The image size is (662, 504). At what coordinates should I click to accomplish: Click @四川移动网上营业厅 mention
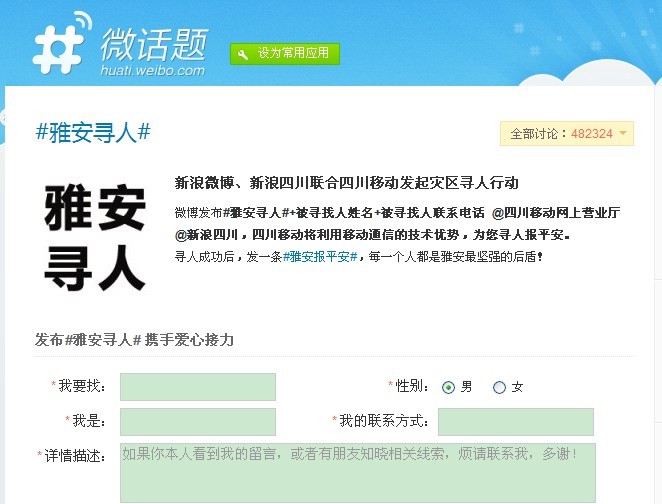point(556,213)
